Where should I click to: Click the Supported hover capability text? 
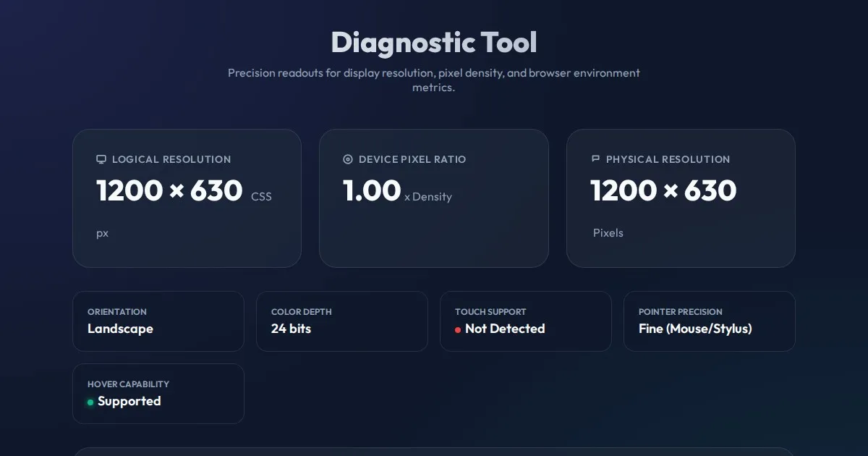click(129, 401)
